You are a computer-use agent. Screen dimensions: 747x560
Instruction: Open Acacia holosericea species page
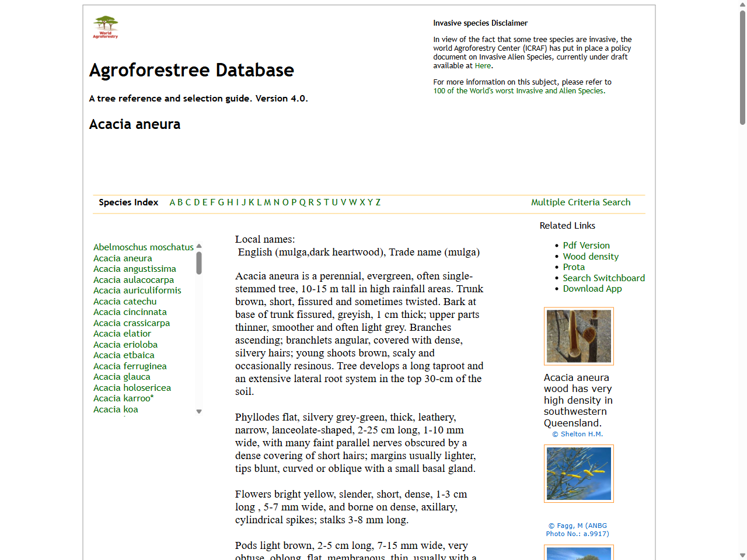click(132, 388)
